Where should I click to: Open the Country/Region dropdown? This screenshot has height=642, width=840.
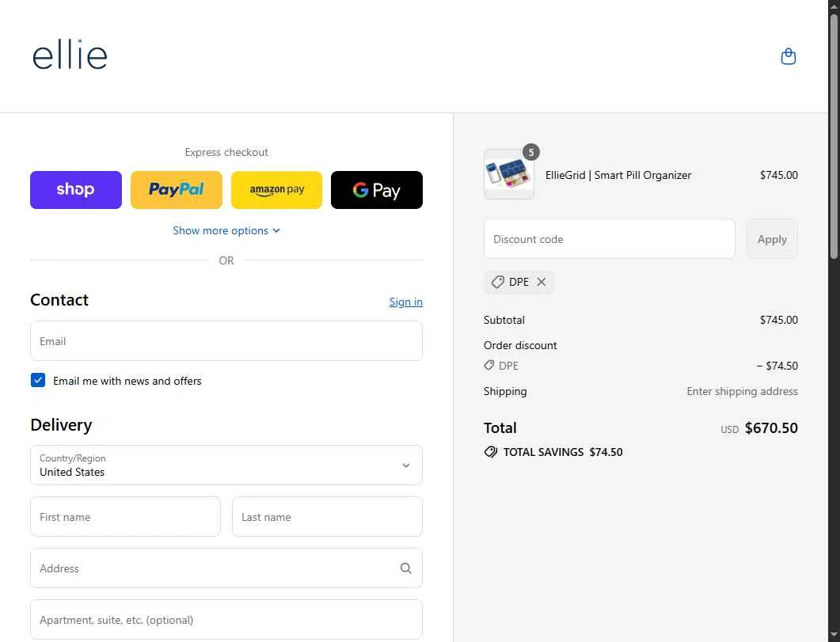click(x=226, y=465)
